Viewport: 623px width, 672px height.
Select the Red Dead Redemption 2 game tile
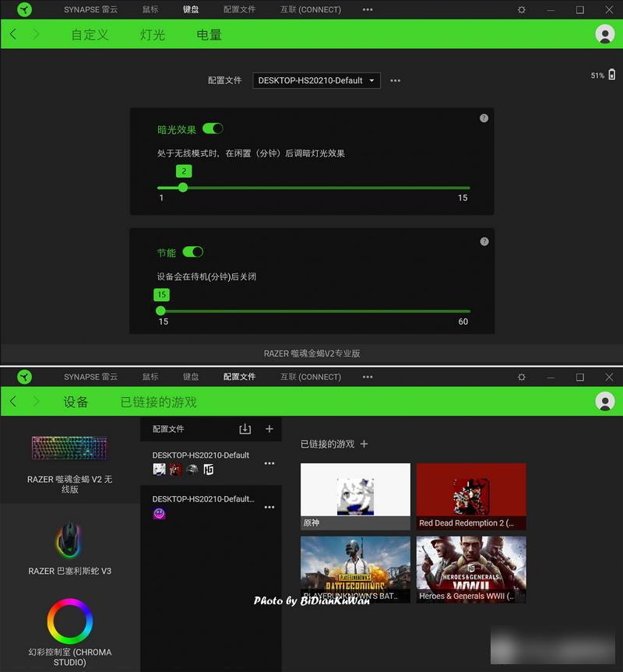[471, 496]
